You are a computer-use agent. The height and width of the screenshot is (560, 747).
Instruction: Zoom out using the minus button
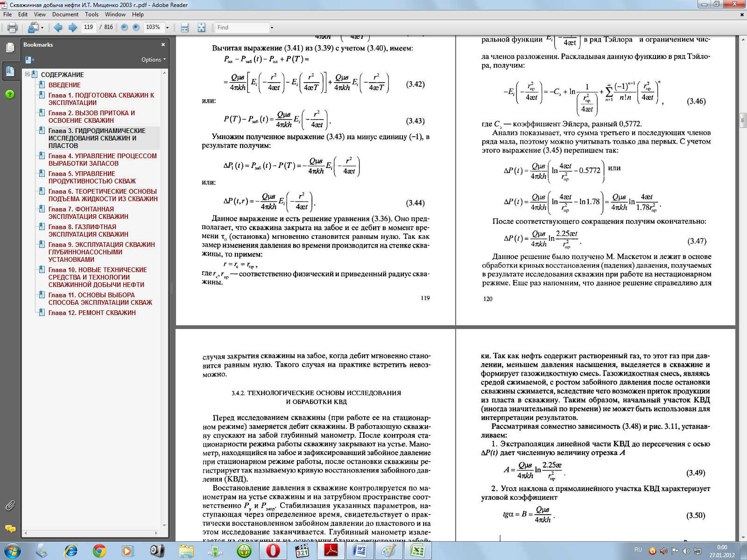click(124, 27)
